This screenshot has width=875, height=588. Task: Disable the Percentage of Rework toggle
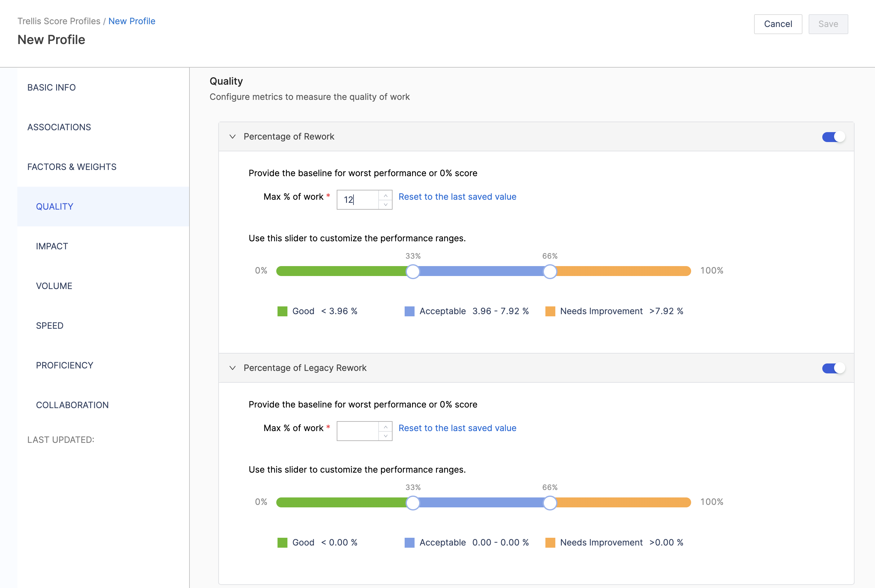click(833, 137)
